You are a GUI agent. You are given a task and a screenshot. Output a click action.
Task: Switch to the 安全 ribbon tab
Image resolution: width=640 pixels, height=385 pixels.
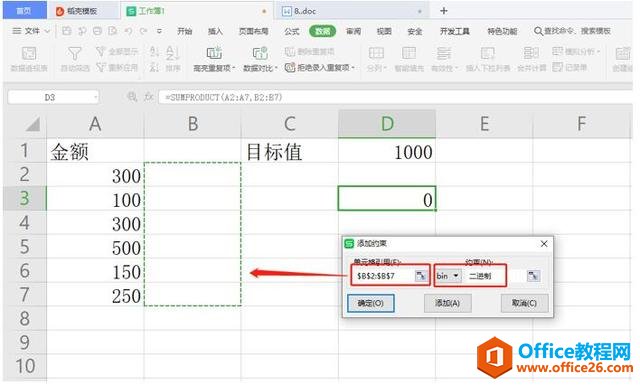click(415, 31)
